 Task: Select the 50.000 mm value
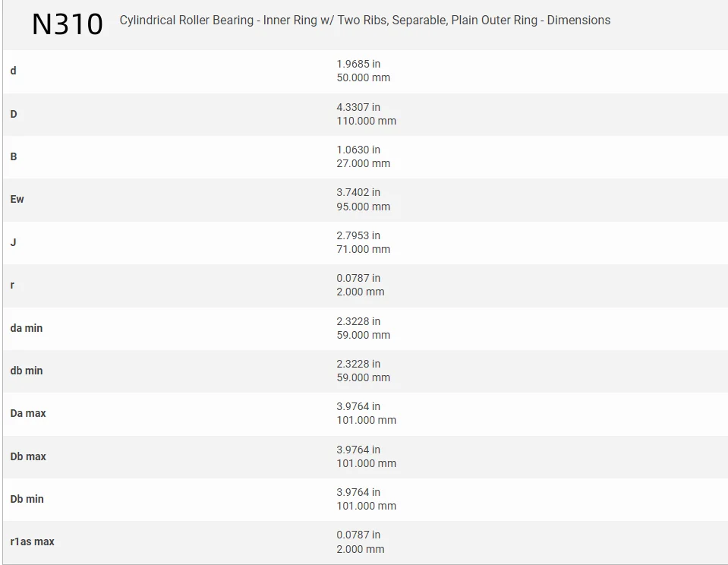click(364, 77)
